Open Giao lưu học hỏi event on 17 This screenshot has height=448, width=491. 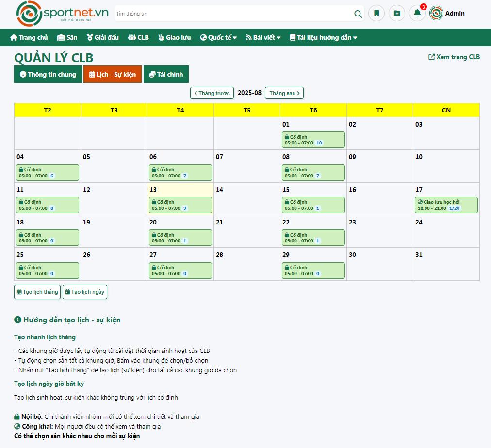pos(446,205)
